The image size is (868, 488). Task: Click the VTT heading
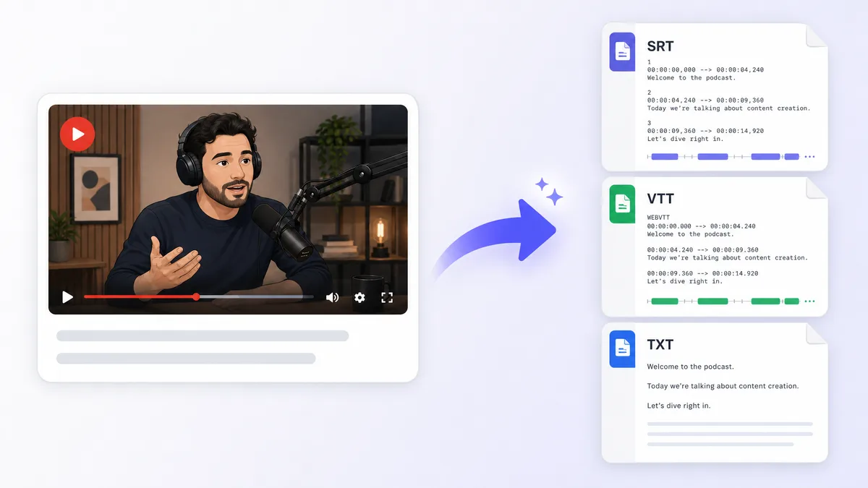coord(660,199)
